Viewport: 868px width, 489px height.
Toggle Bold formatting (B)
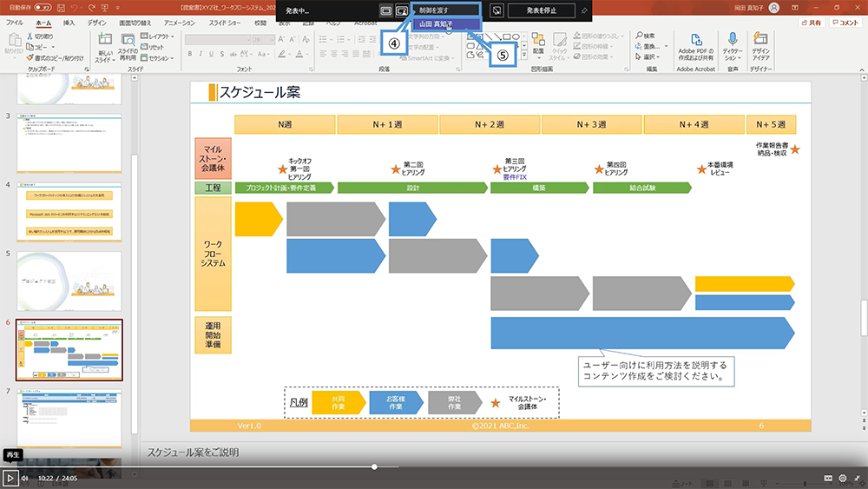point(190,54)
